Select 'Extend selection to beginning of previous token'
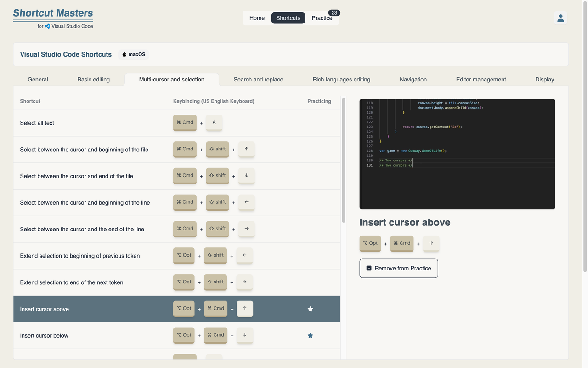Screen dimensions: 588x368 pos(177,256)
